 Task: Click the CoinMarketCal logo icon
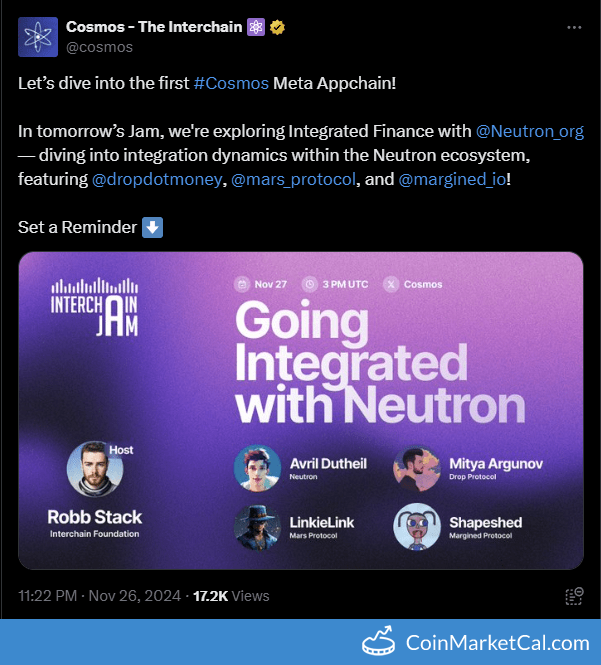(380, 641)
